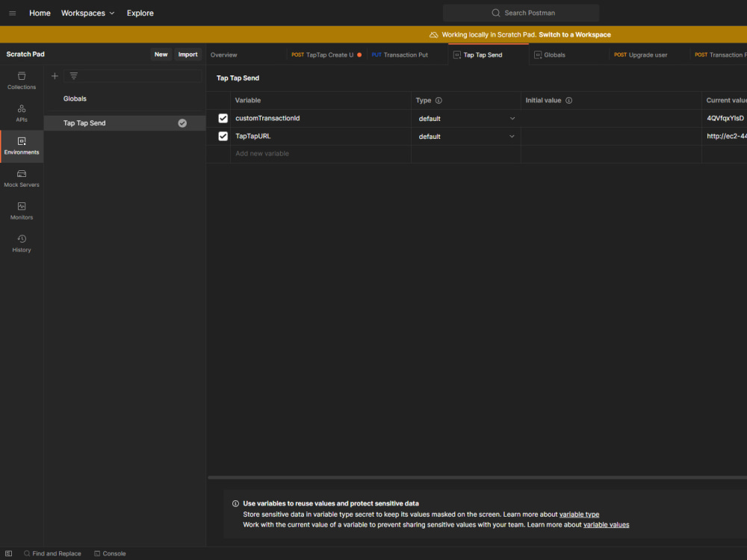Click the horizontal scrollbar under the table

pos(477,477)
